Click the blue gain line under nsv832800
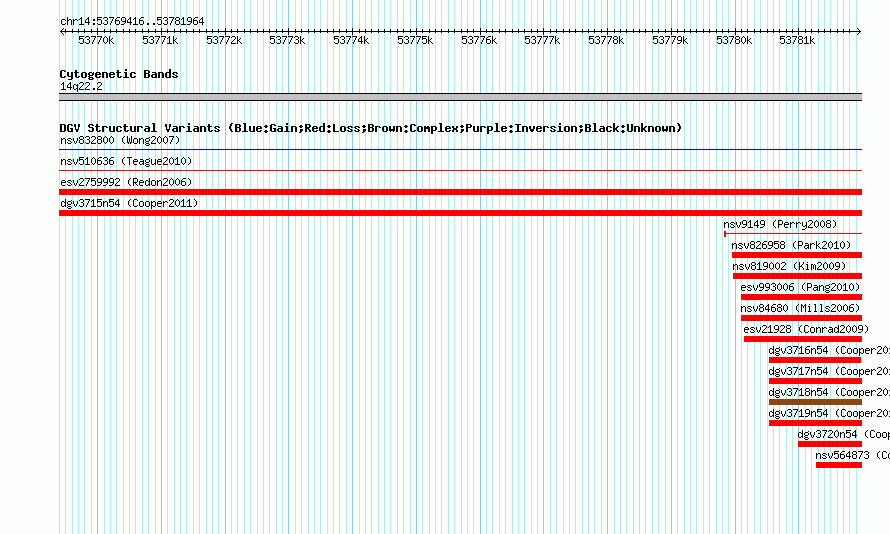This screenshot has width=890, height=534. click(x=460, y=150)
